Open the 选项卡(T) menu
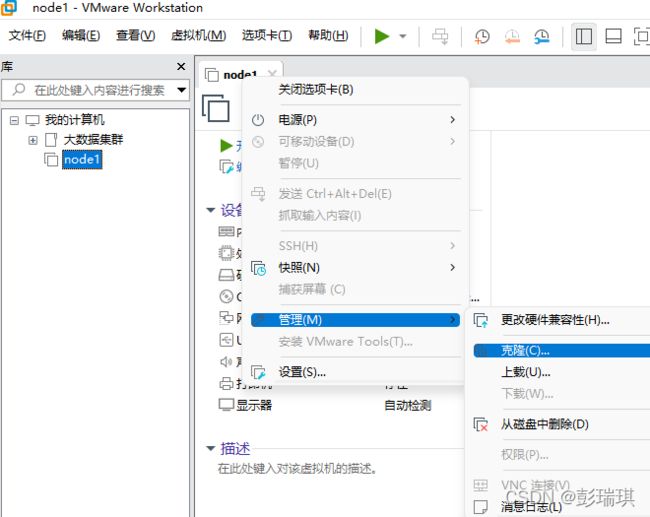The width and height of the screenshot is (650, 517). 267,35
